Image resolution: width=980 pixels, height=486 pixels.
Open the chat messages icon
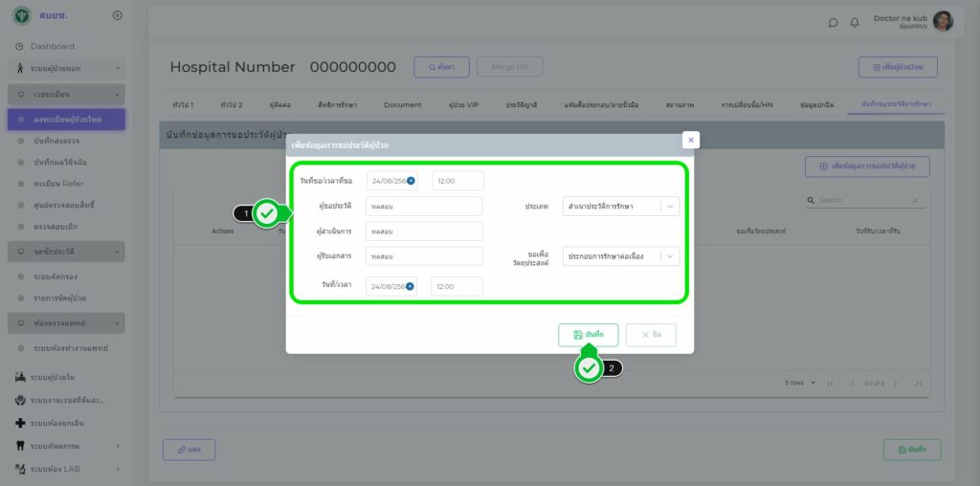(833, 22)
